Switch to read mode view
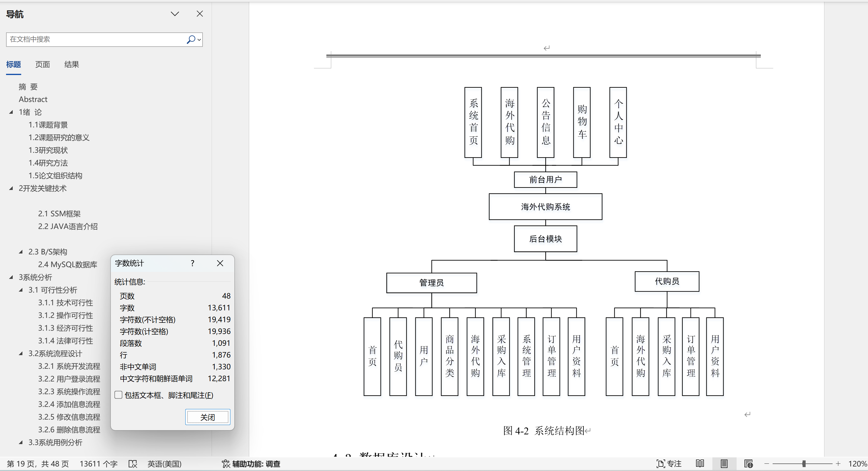The width and height of the screenshot is (868, 471). (x=700, y=464)
